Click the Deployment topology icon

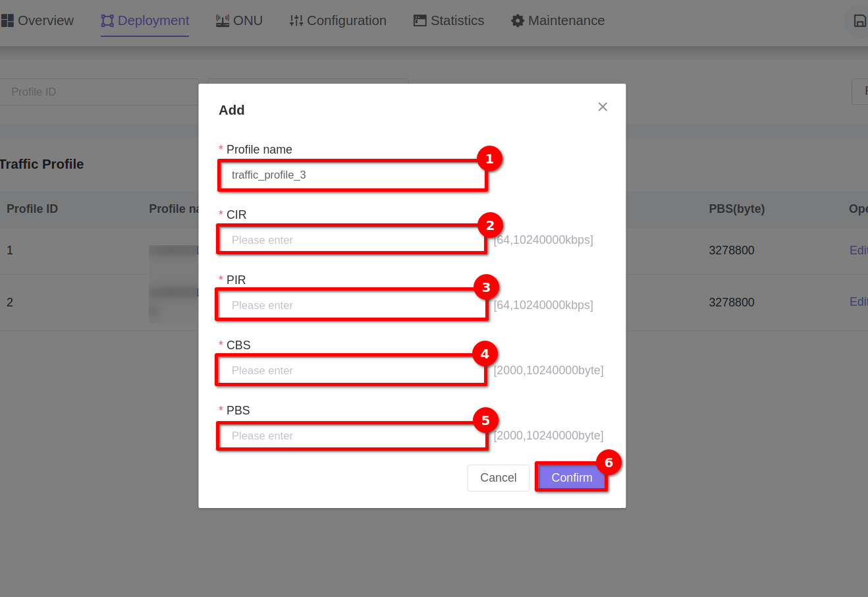coord(107,21)
